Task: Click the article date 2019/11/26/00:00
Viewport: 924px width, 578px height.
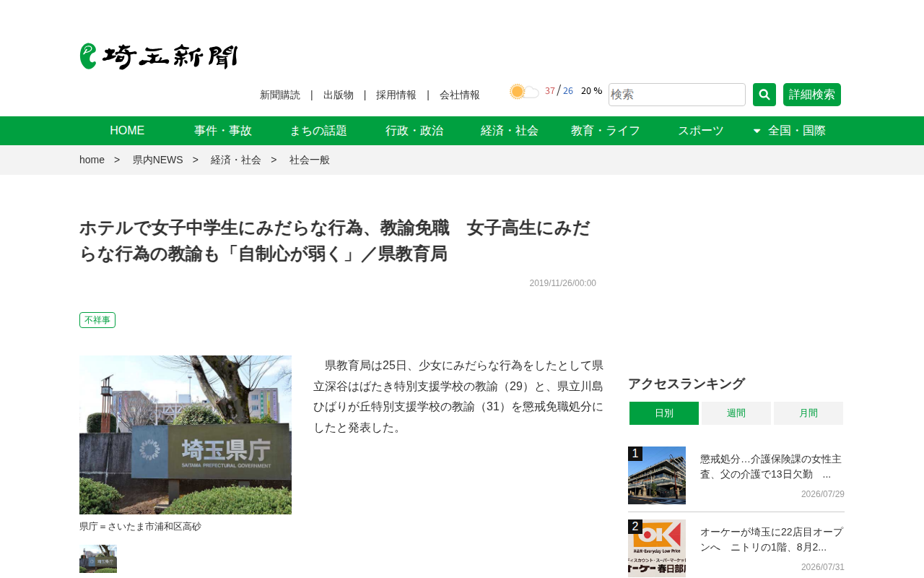Action: point(563,283)
